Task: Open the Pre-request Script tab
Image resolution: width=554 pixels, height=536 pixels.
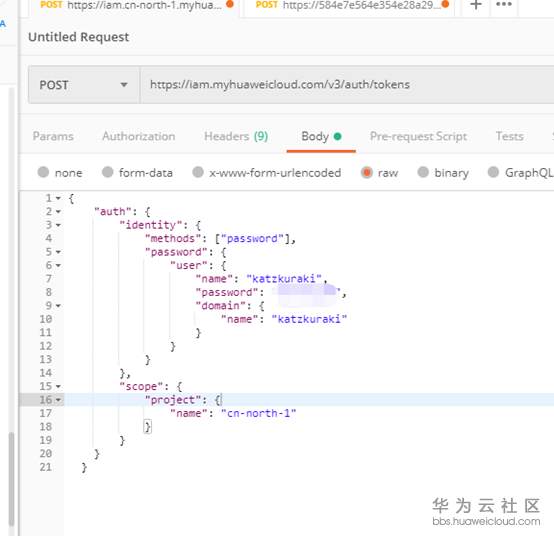Action: point(418,136)
